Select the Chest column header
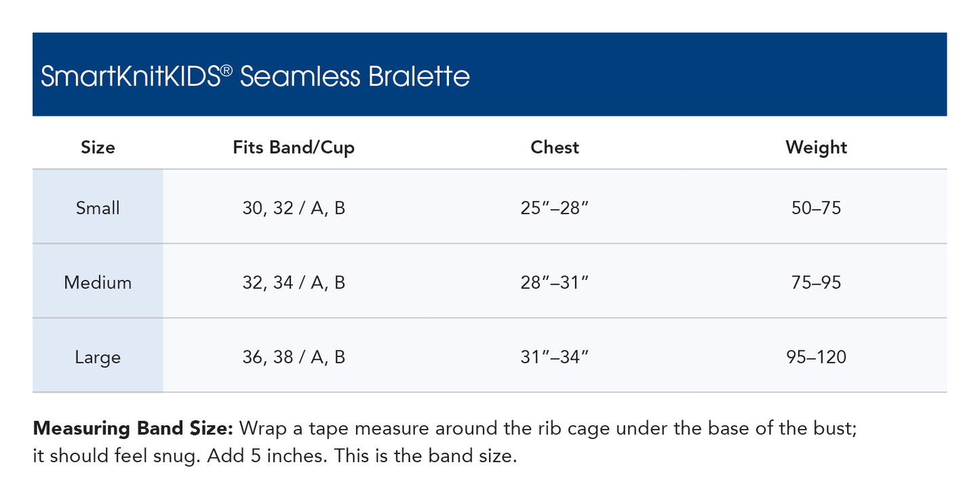The width and height of the screenshot is (980, 496). (555, 147)
